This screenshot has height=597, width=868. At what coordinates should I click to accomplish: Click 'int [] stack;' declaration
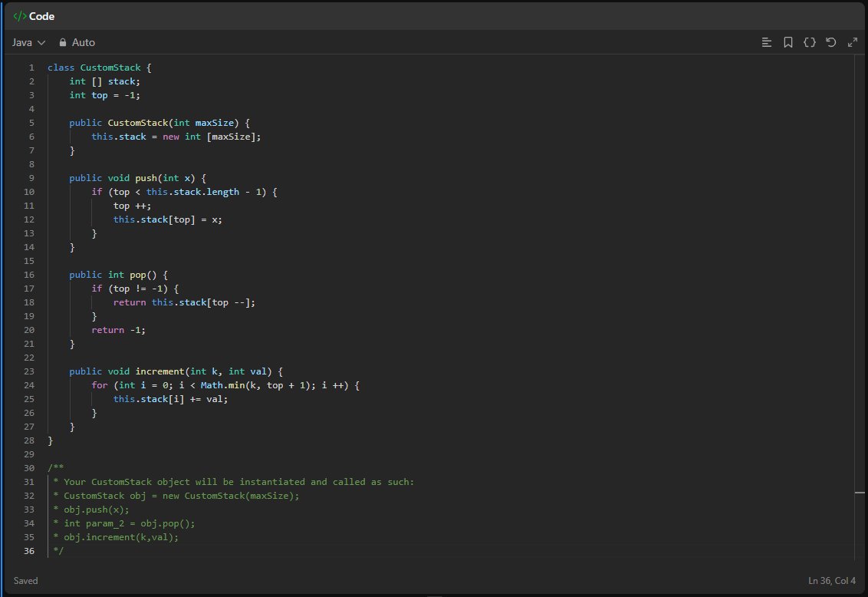[104, 81]
